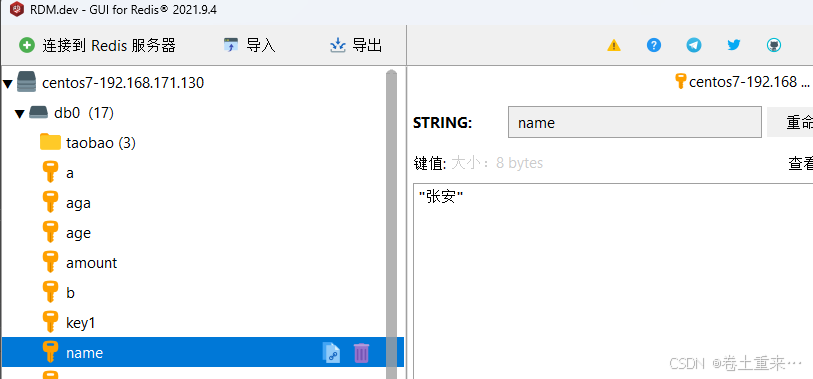813x379 pixels.
Task: Click key icon beside 'amount'
Action: pyautogui.click(x=50, y=262)
